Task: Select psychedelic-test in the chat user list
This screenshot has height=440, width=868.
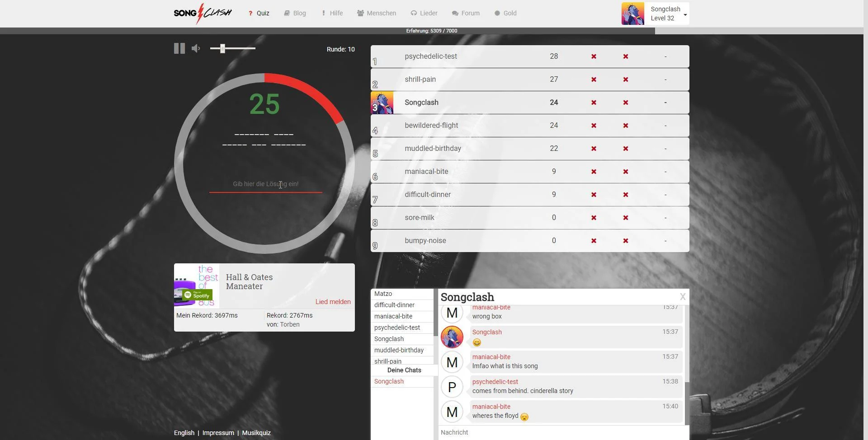Action: pos(402,328)
